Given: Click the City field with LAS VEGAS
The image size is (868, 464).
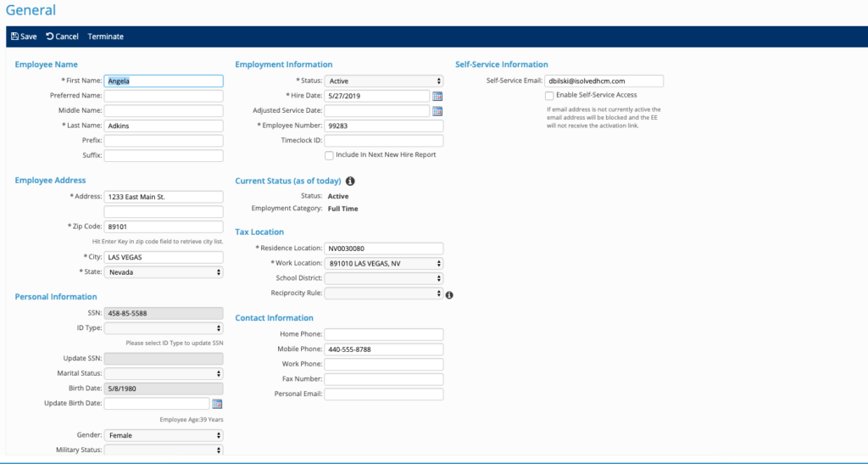Looking at the screenshot, I should pos(164,257).
